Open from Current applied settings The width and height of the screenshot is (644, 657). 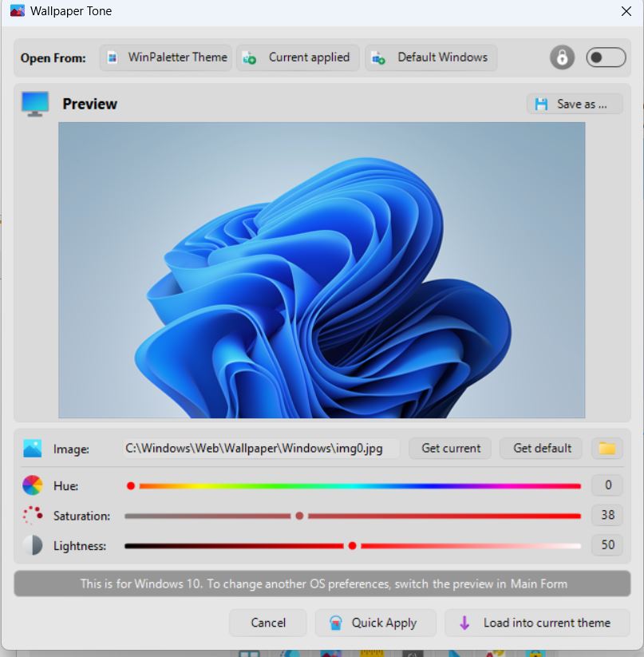[298, 57]
